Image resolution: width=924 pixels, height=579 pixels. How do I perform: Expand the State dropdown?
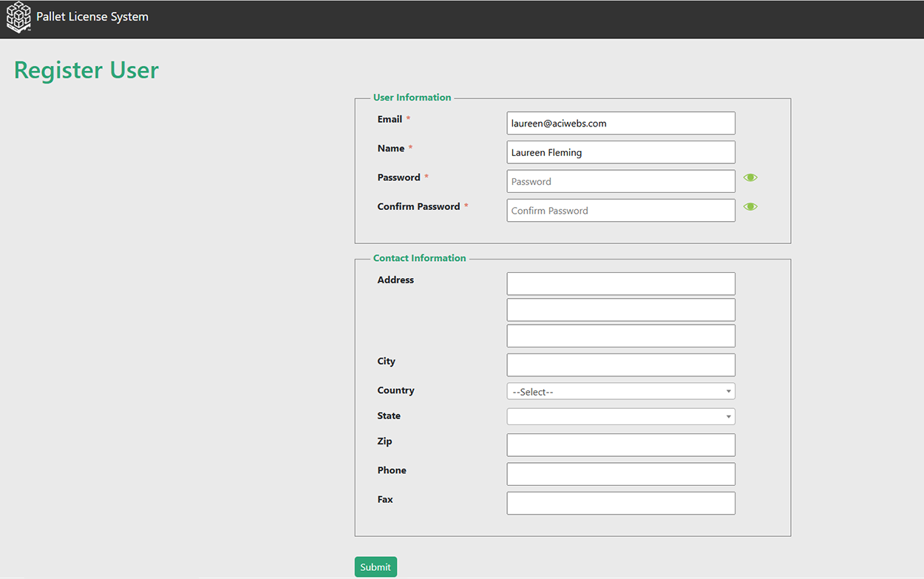620,416
